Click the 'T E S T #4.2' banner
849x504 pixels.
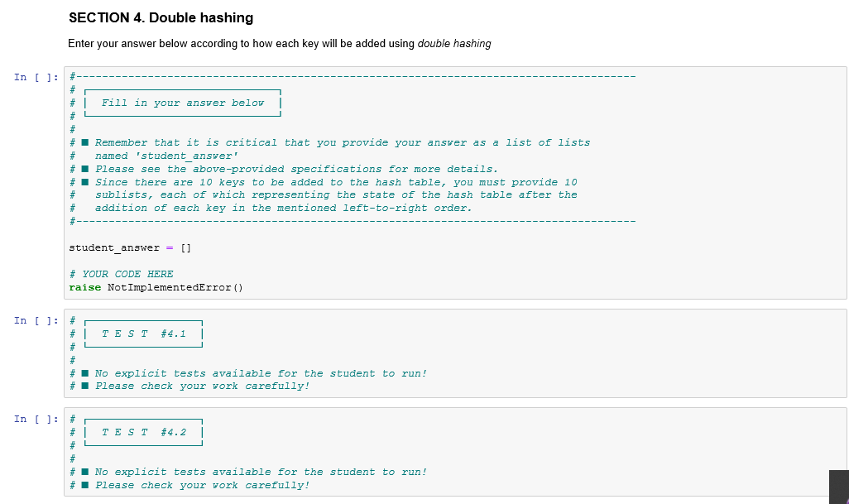click(143, 432)
